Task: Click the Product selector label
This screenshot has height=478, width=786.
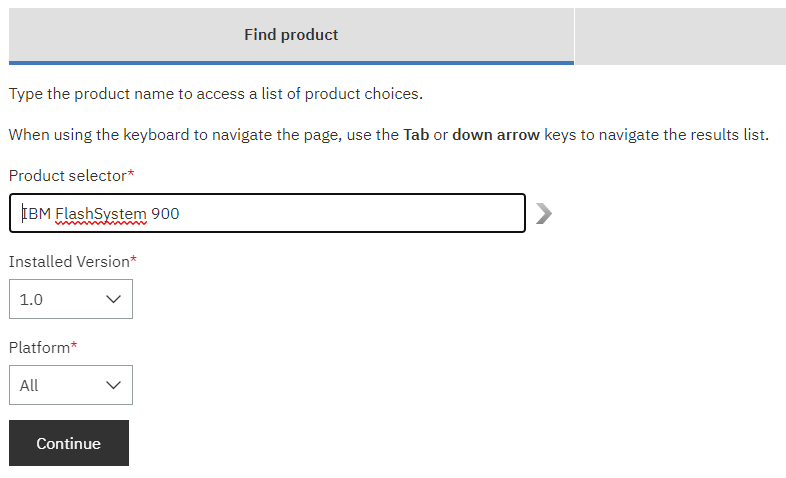Action: pyautogui.click(x=68, y=176)
